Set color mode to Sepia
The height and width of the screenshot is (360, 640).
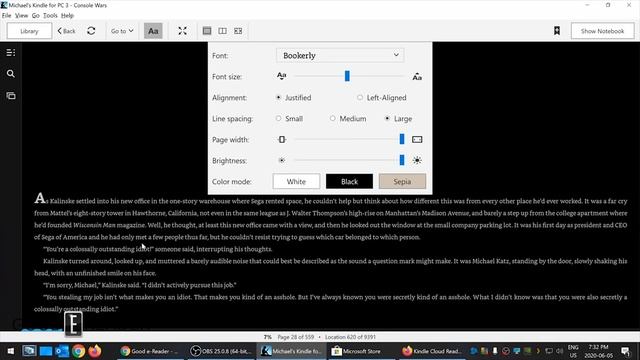click(402, 182)
